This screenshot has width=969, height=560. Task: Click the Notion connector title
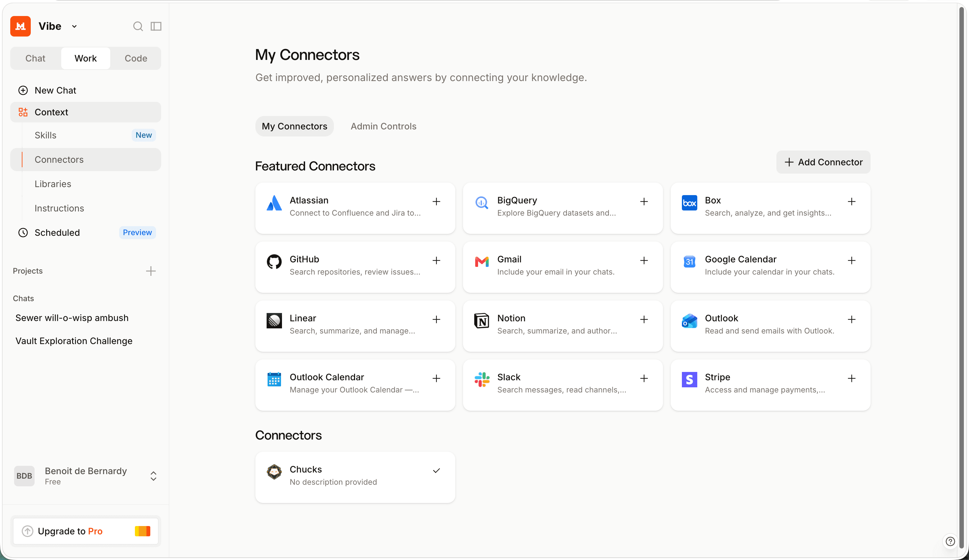(511, 318)
